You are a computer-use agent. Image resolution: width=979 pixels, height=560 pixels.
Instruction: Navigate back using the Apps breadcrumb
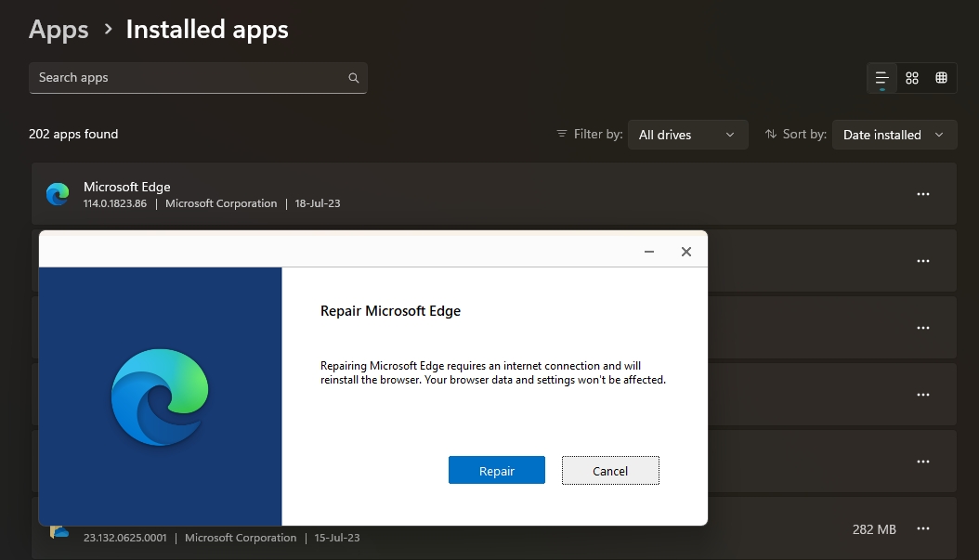point(58,29)
